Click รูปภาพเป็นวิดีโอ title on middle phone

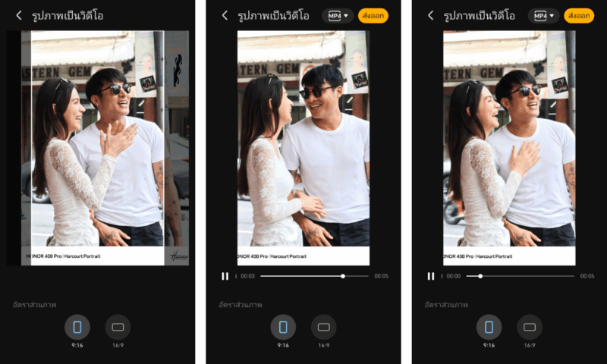273,15
